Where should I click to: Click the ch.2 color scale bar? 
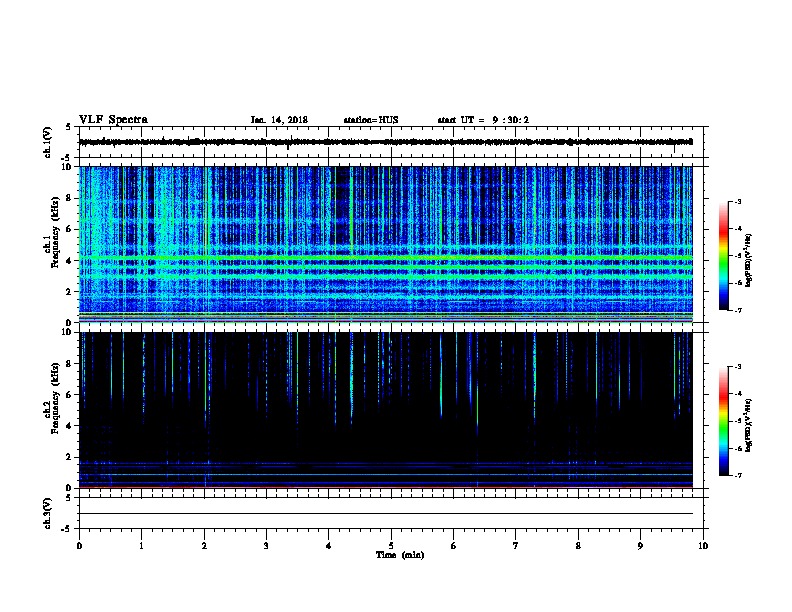724,421
